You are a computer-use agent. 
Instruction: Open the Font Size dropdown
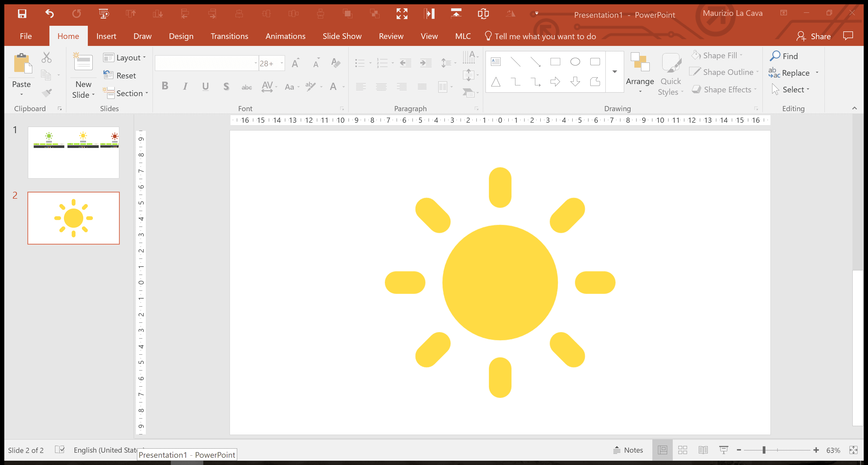click(x=282, y=63)
